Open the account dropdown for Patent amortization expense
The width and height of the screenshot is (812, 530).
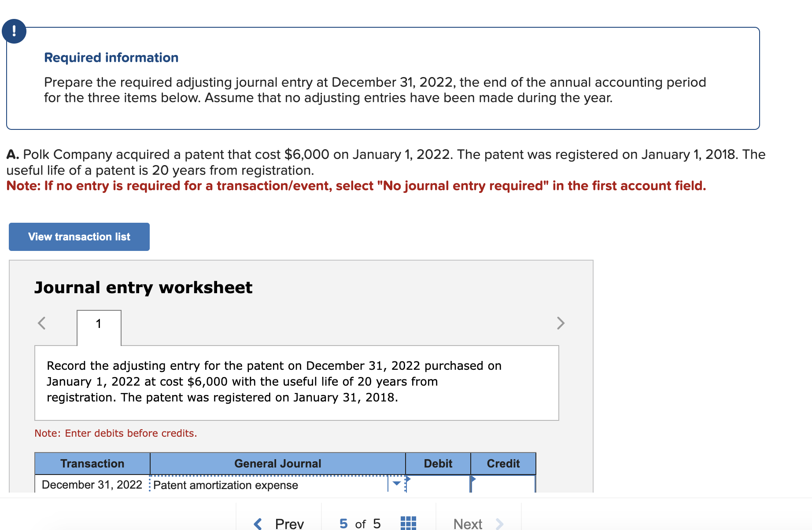click(x=396, y=482)
